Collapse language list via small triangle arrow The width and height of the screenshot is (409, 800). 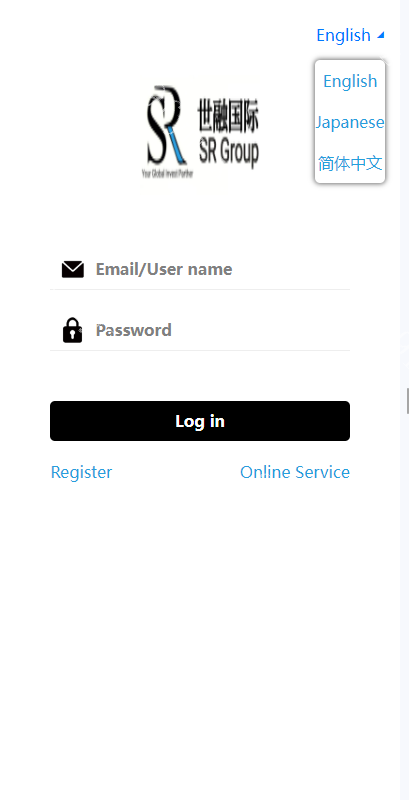380,35
